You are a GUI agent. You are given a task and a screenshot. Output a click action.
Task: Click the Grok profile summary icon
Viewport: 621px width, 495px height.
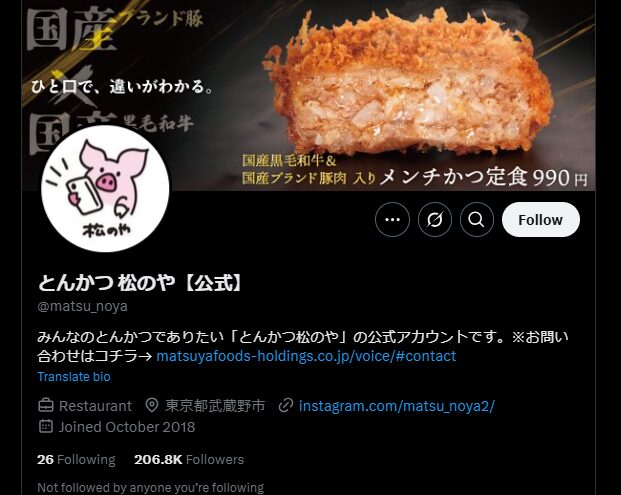click(x=434, y=219)
